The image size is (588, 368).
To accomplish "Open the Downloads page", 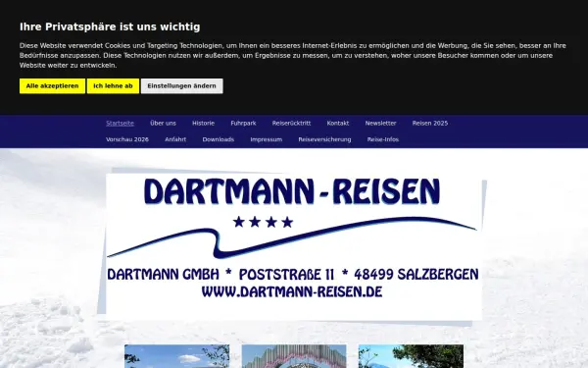I will point(219,139).
